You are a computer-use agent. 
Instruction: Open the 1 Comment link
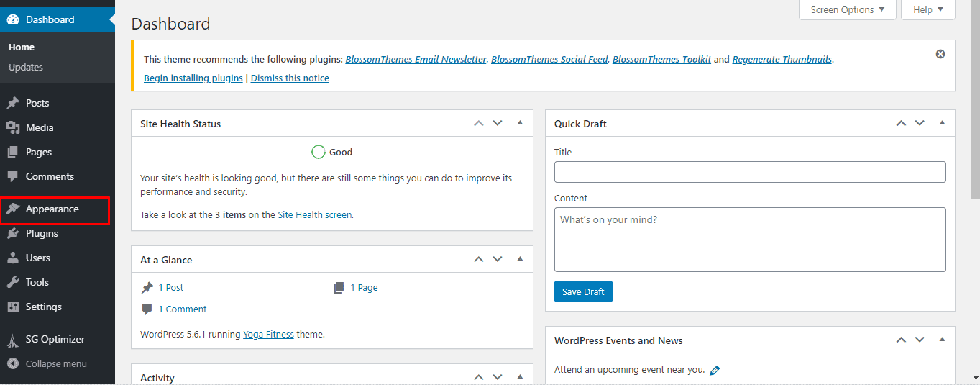point(183,309)
